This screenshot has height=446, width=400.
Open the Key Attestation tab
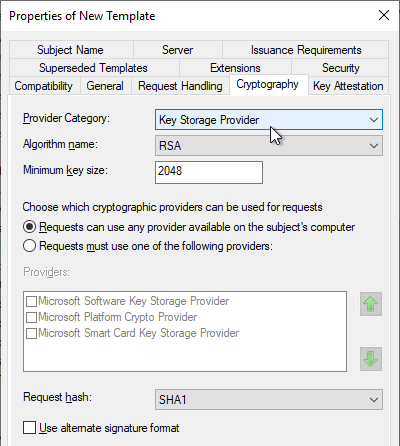coord(348,86)
